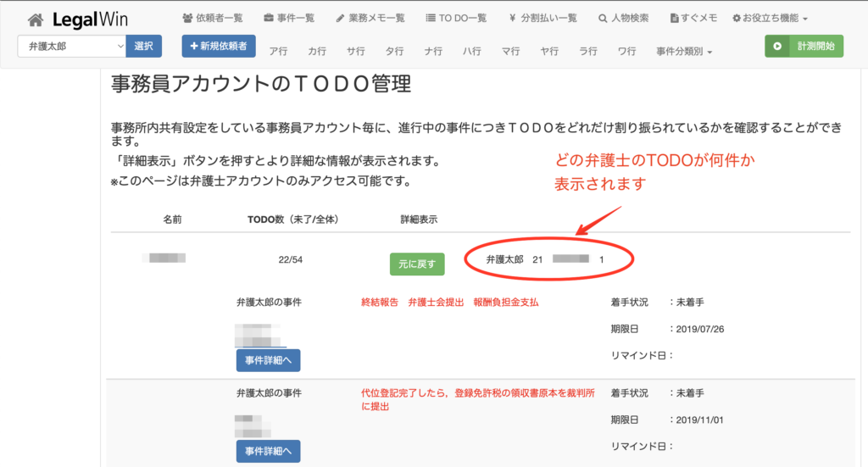Open 業務メモ一覧 with pencil icon

click(x=370, y=18)
